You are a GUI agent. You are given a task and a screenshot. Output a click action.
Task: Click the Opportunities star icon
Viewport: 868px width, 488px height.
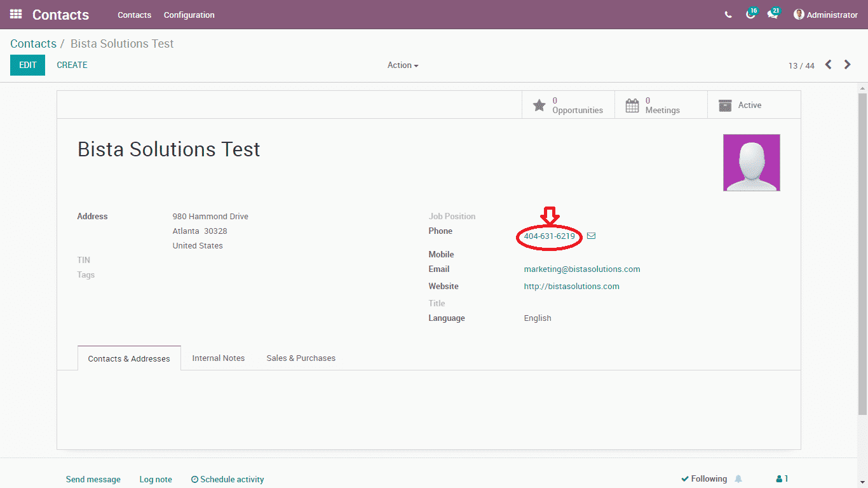tap(539, 105)
